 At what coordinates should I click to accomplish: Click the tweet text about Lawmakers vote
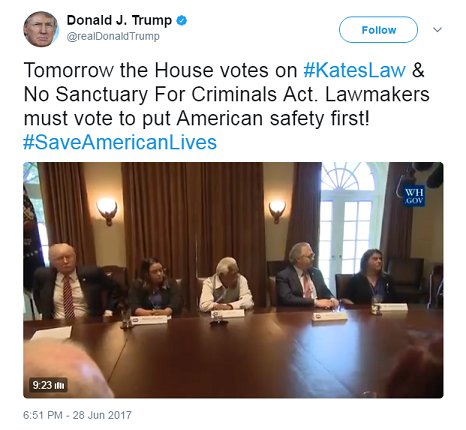227,94
